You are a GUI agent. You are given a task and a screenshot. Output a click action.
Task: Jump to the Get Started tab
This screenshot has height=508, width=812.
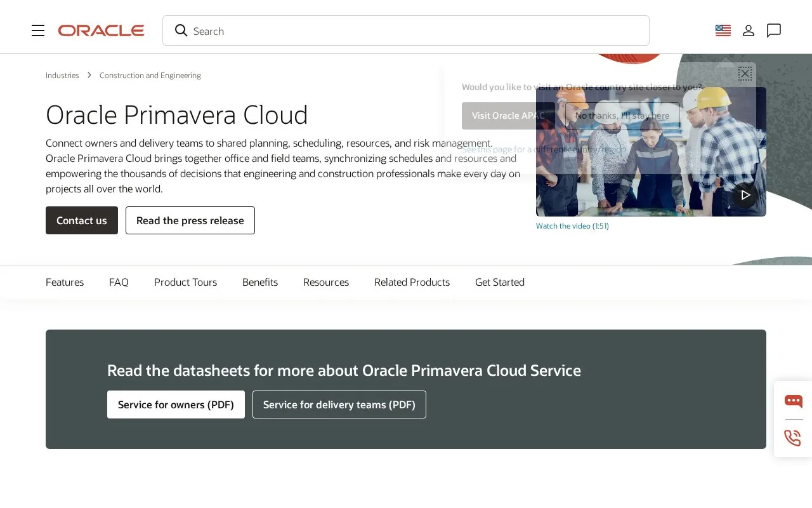[x=500, y=282]
